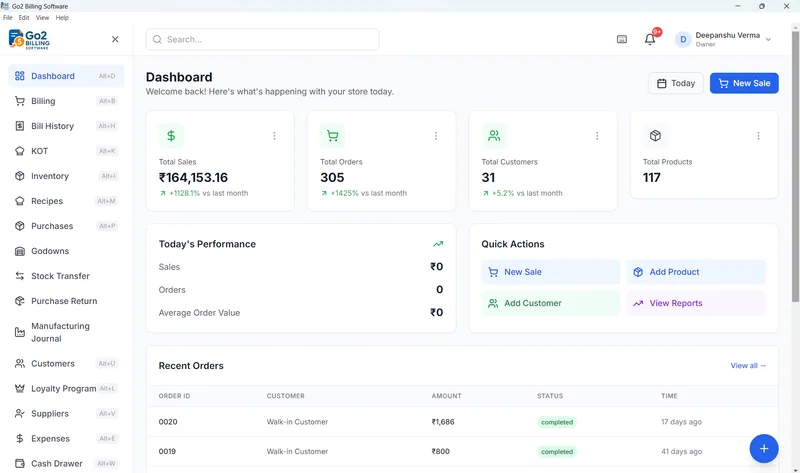The image size is (800, 473).
Task: Click the people icon on the Total Customers card
Action: pyautogui.click(x=494, y=136)
